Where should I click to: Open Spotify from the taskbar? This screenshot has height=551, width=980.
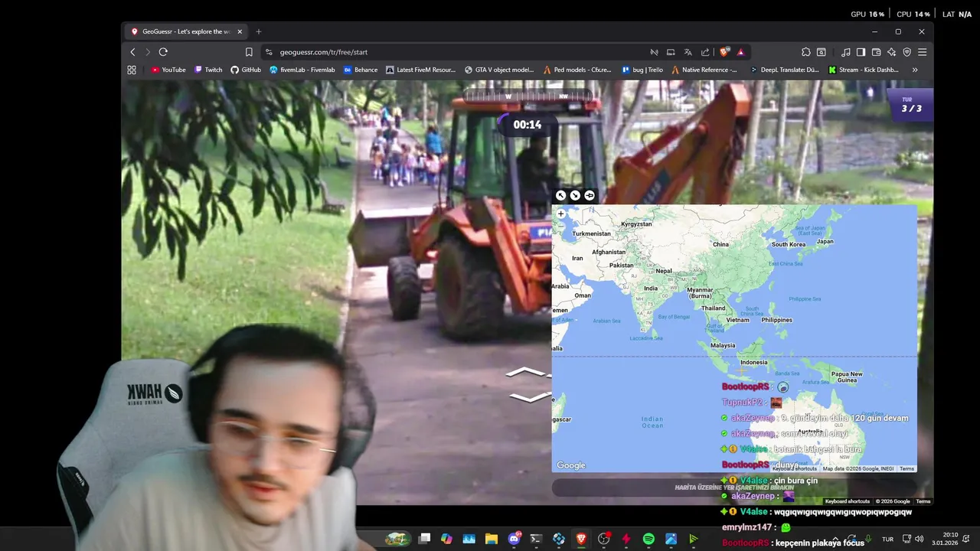point(648,539)
